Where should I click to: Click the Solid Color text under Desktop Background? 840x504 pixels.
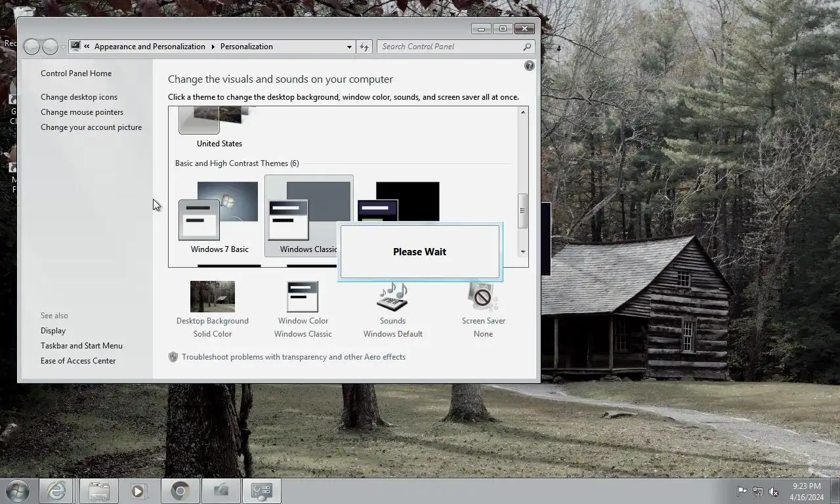click(212, 334)
